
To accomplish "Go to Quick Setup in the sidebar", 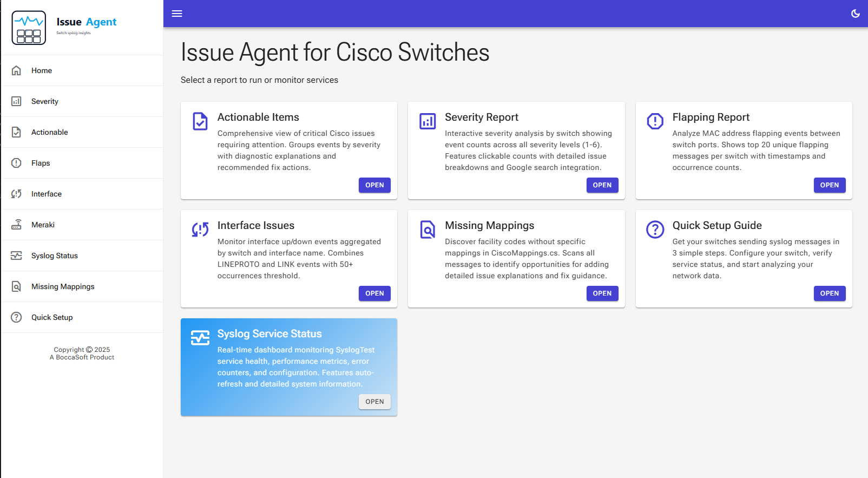I will click(x=82, y=317).
